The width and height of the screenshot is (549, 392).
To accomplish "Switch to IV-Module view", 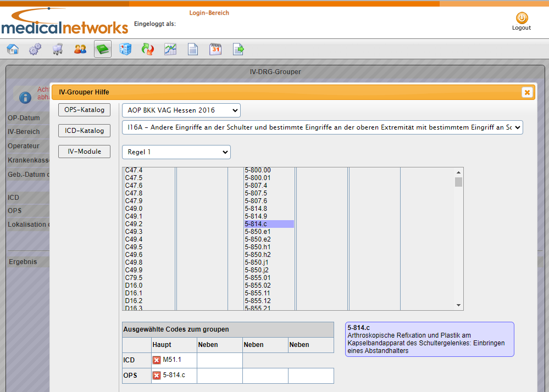I will [85, 152].
